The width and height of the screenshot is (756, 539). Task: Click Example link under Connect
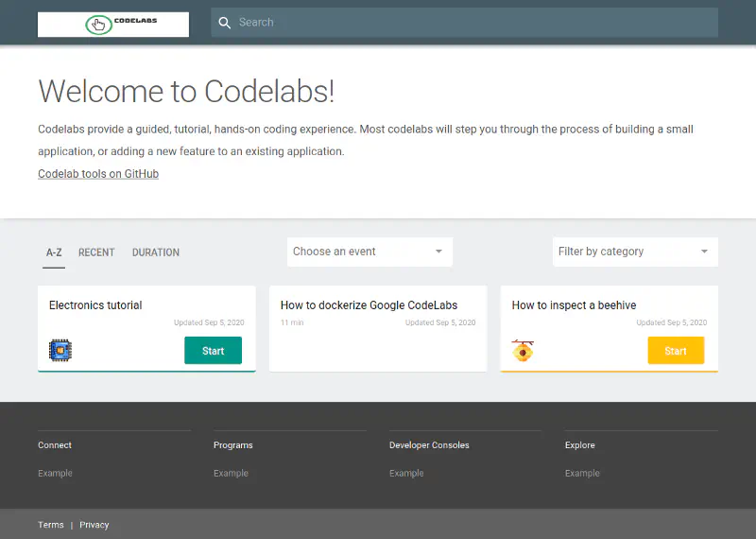click(55, 473)
